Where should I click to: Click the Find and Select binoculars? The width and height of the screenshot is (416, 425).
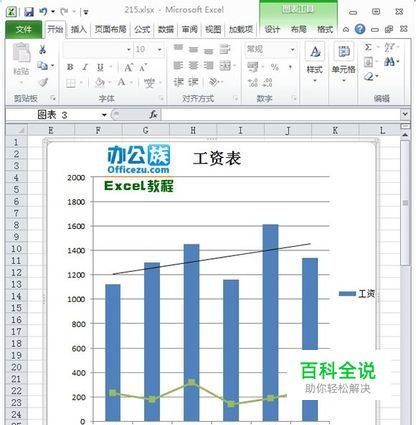click(389, 62)
